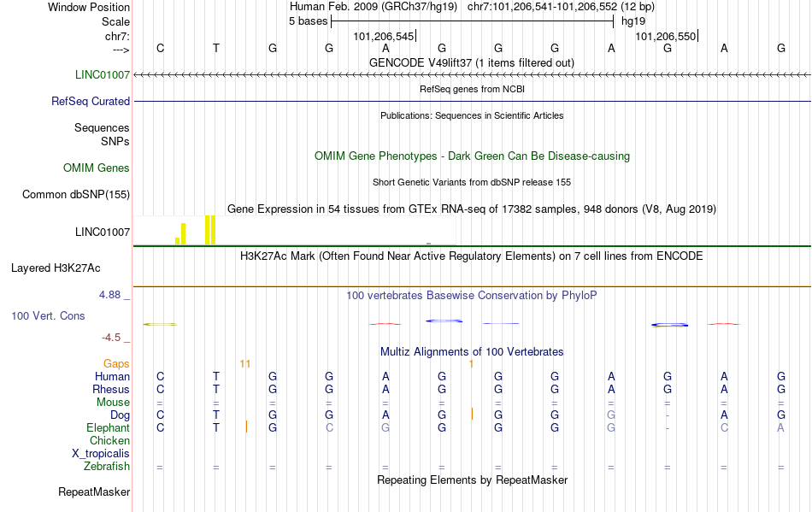Select the X_tropicalis alignment row label
The width and height of the screenshot is (812, 512).
pos(101,454)
